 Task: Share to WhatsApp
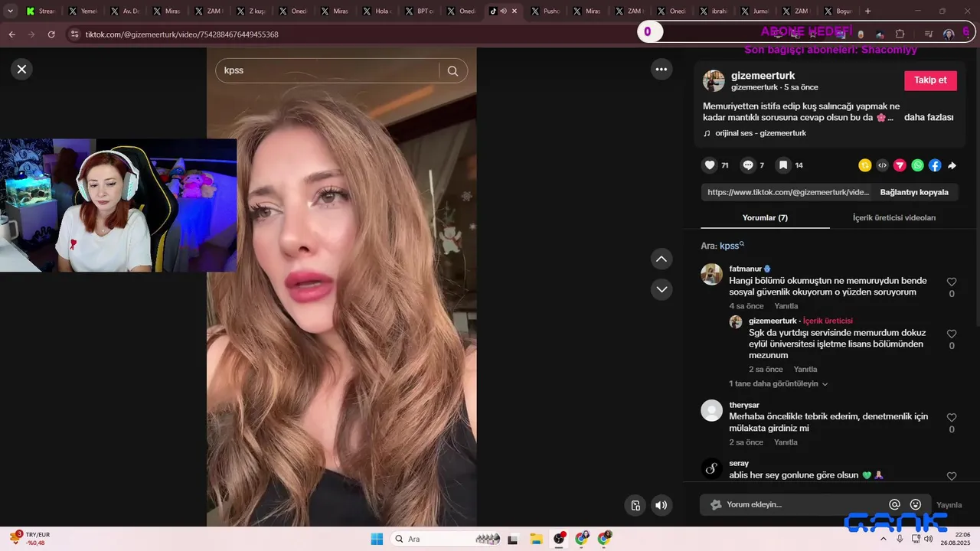[917, 165]
